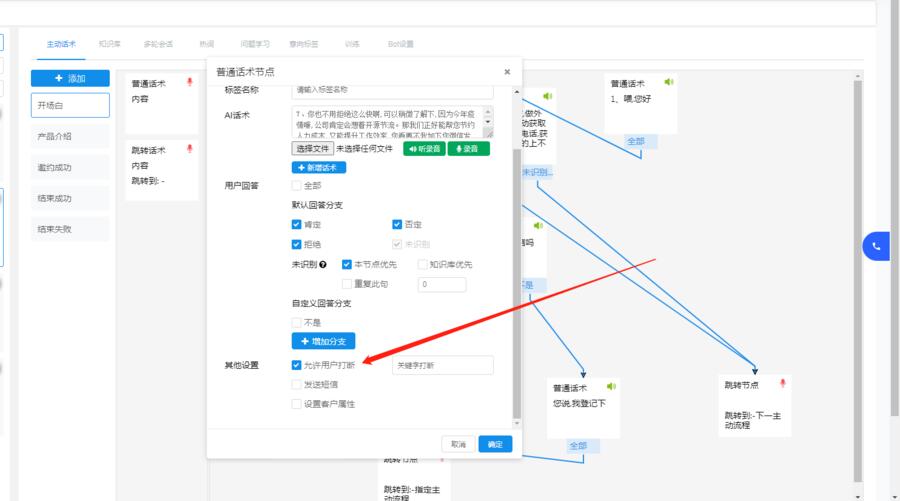Click the red microphone icon on 普通话术 card
Viewport: 900px width, 501px height.
pyautogui.click(x=189, y=82)
